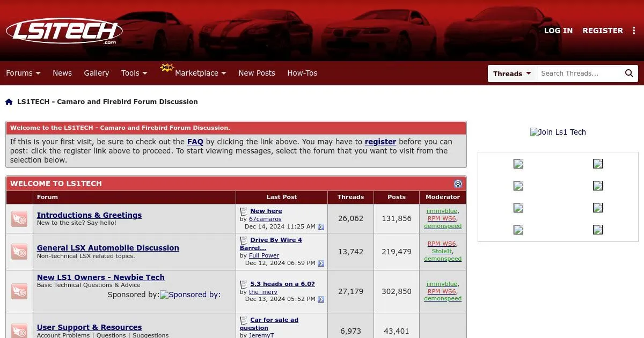The image size is (644, 338).
Task: View user 67camaros profile
Action: click(265, 219)
